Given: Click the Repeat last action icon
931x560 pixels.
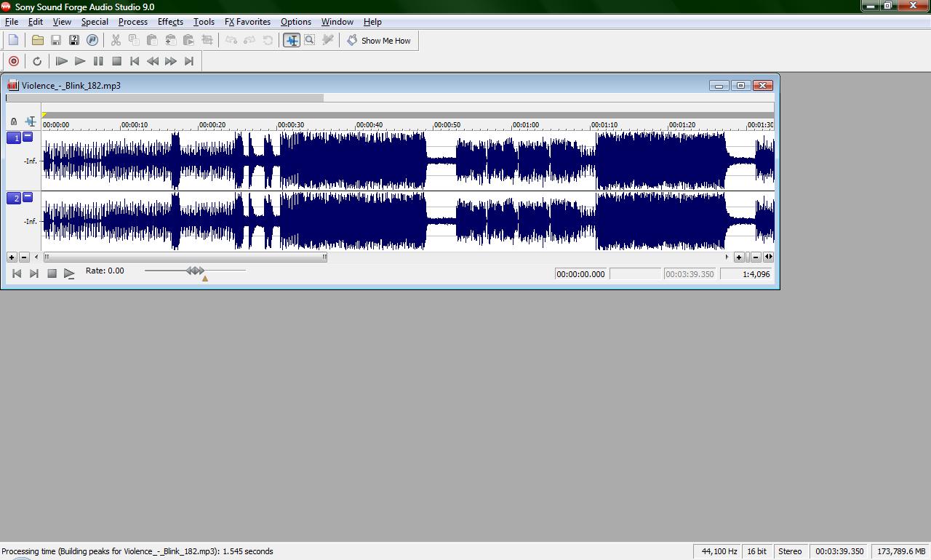Looking at the screenshot, I should click(268, 41).
